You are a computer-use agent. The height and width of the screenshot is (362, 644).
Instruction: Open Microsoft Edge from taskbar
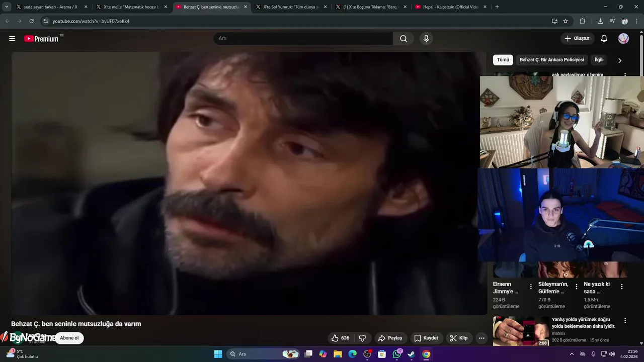353,354
